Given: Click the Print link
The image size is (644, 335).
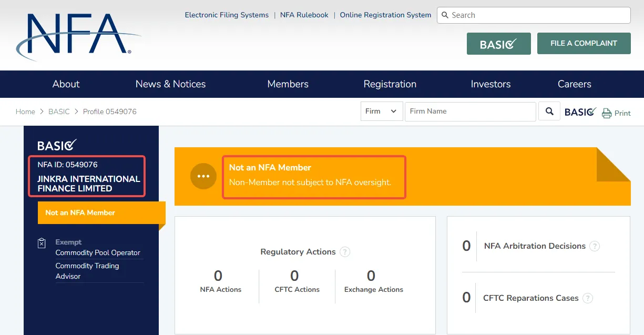Looking at the screenshot, I should (x=622, y=113).
